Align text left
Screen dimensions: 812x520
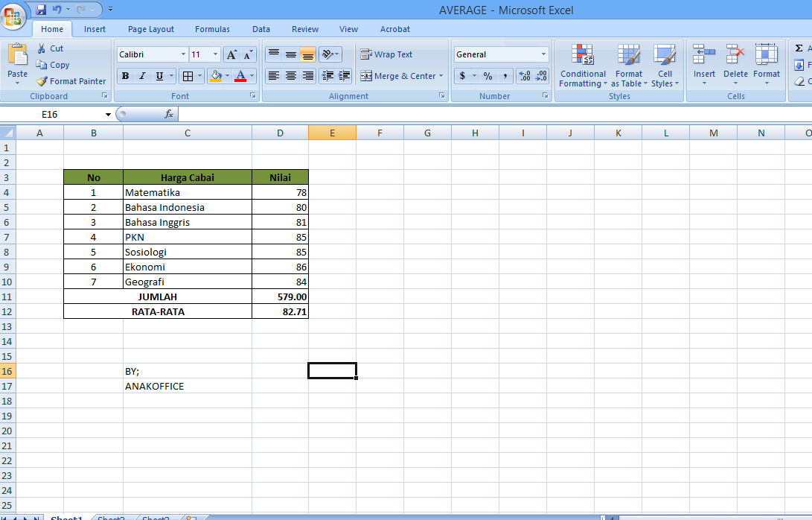tap(274, 76)
